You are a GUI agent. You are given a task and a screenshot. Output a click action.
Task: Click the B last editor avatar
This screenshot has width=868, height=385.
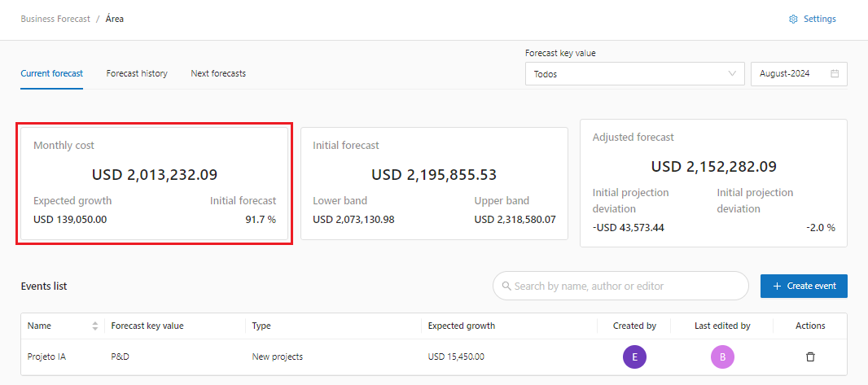722,357
